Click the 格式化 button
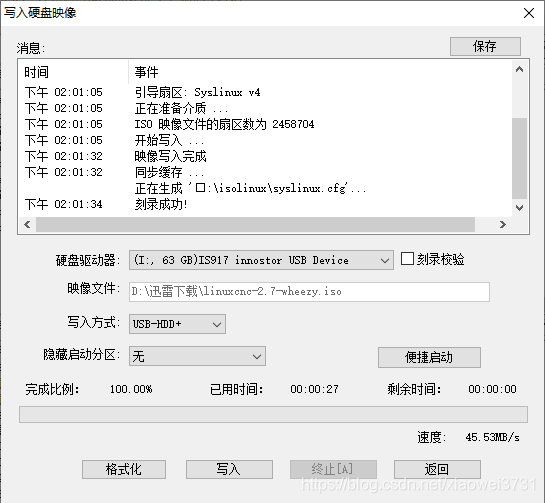The height and width of the screenshot is (503, 545). click(124, 469)
